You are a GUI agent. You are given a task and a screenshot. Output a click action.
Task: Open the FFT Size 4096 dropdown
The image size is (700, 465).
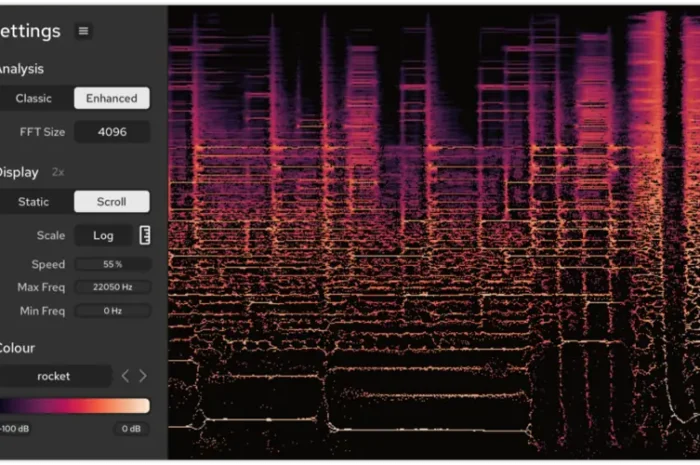(112, 132)
